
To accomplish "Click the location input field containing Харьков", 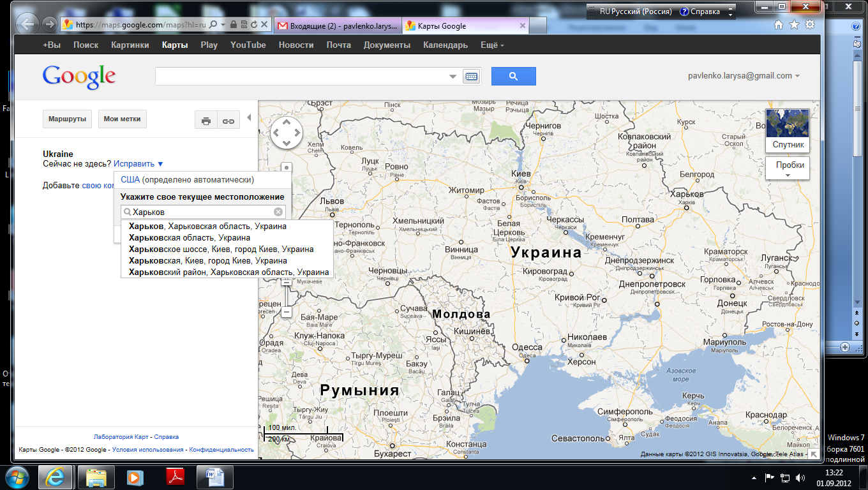I will point(202,212).
